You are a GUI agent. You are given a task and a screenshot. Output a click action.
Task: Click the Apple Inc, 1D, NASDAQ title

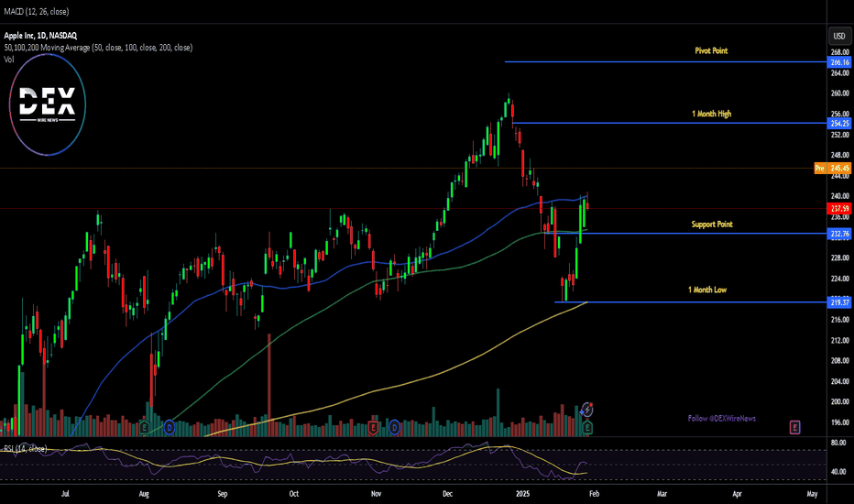[x=40, y=36]
